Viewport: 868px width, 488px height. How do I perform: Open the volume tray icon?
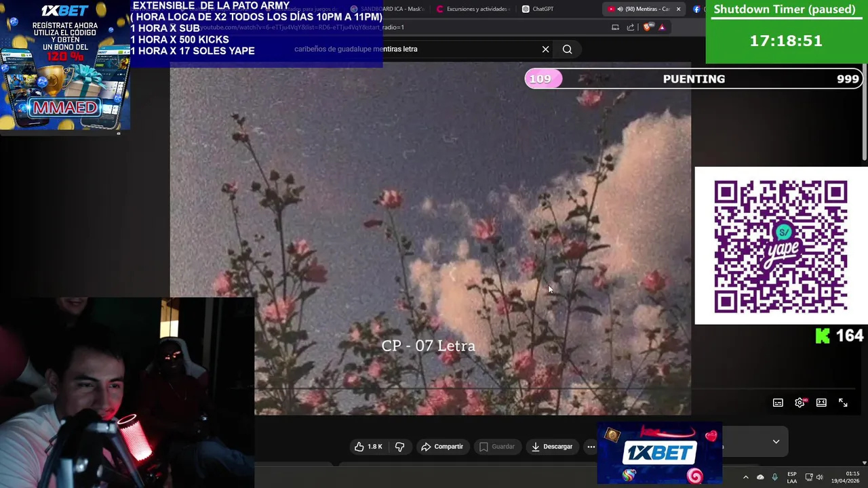(819, 477)
